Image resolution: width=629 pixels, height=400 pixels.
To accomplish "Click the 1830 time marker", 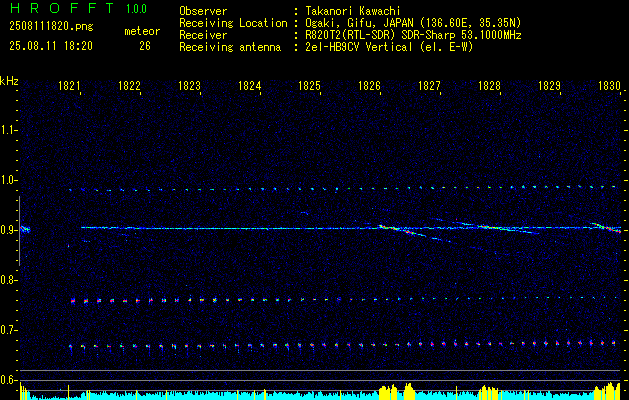I will coord(609,86).
